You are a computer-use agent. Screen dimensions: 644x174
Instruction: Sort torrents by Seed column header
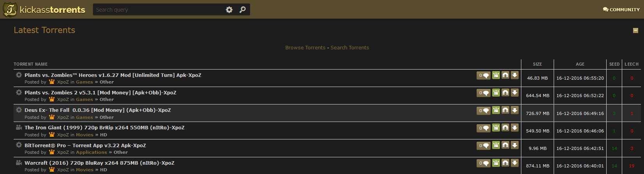pyautogui.click(x=614, y=64)
